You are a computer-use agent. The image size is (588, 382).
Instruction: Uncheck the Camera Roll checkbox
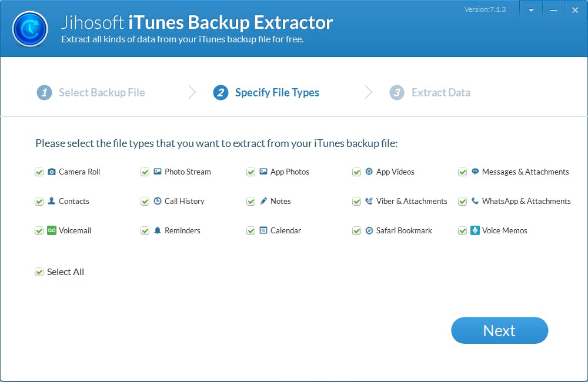tap(39, 172)
